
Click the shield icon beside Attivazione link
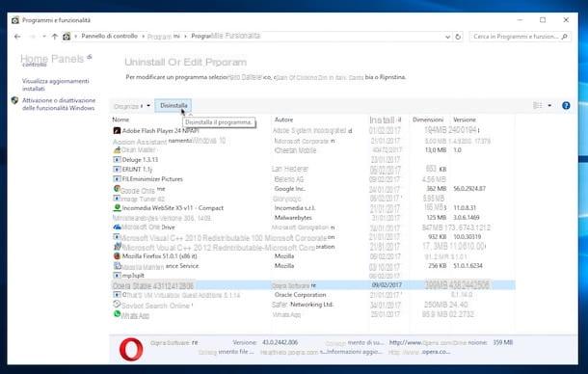14,100
